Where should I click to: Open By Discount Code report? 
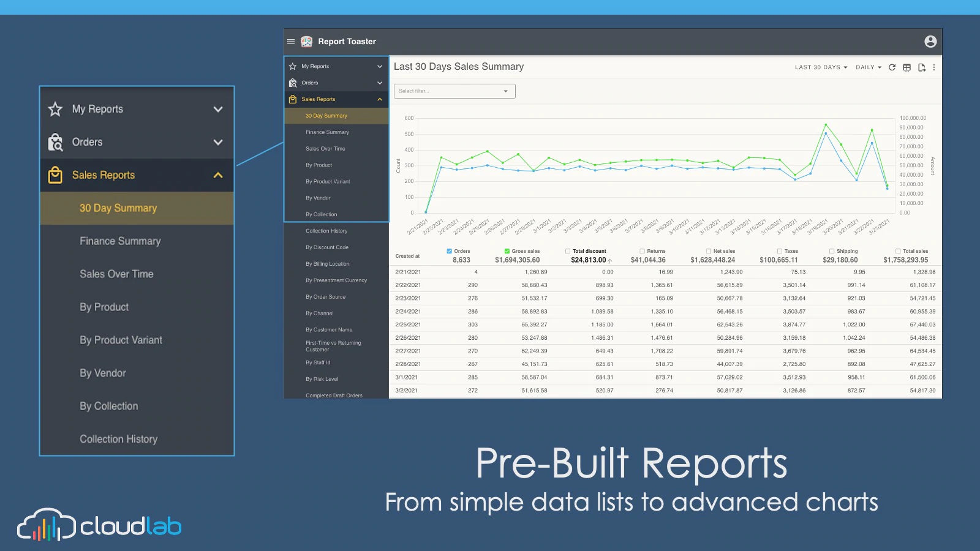336,247
